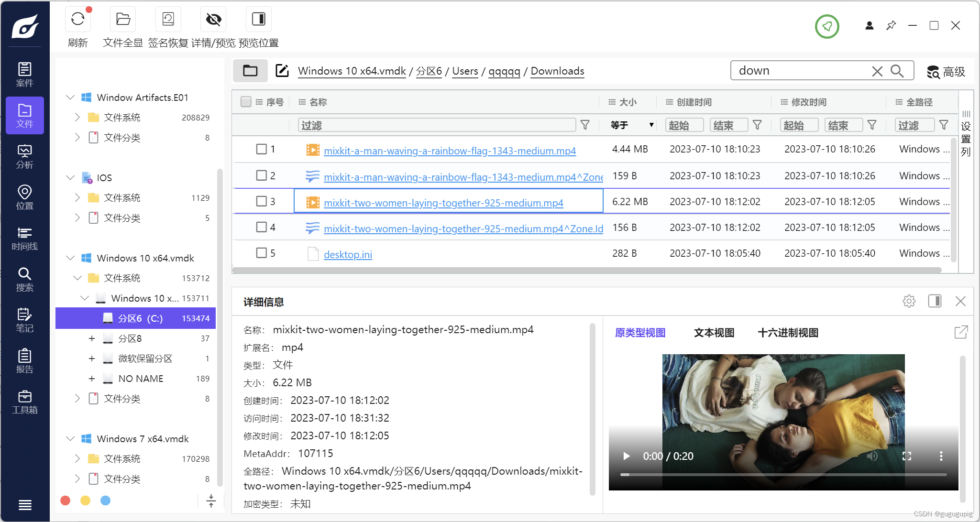The image size is (980, 522).
Task: Collapse the Window Artifacts.E01 tree node
Action: [x=70, y=98]
